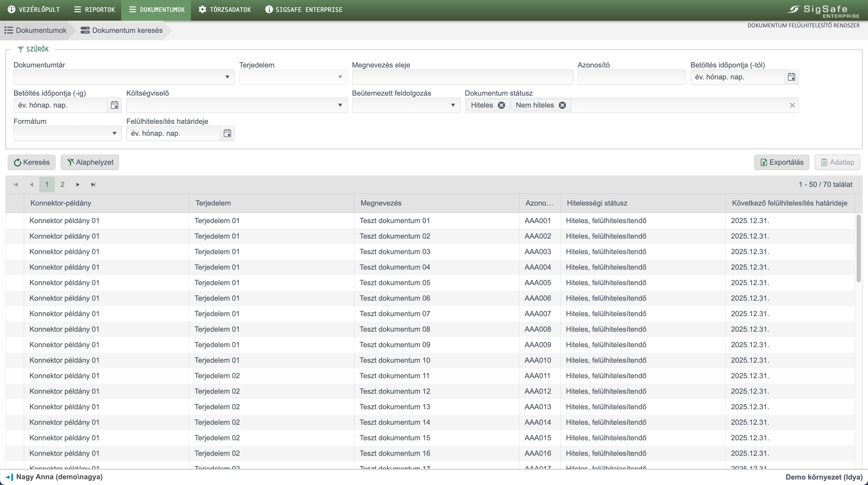The image size is (868, 485).
Task: Open the Törzsadatok menu
Action: point(225,10)
